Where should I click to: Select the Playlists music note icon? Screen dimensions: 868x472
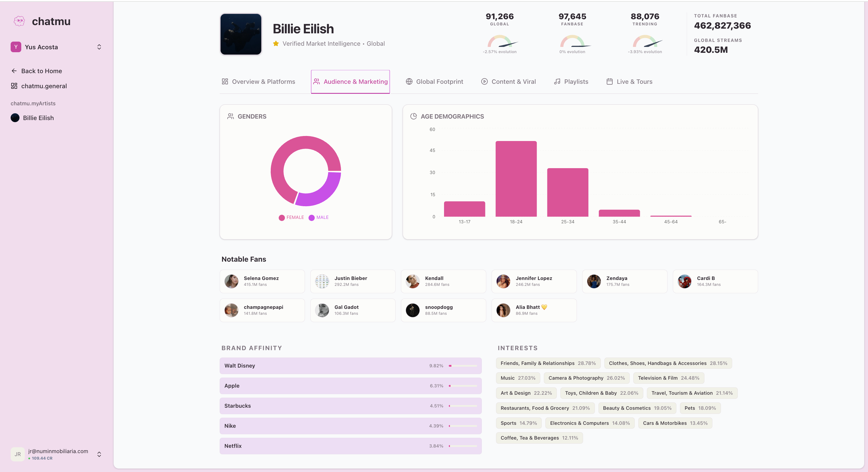pos(557,81)
